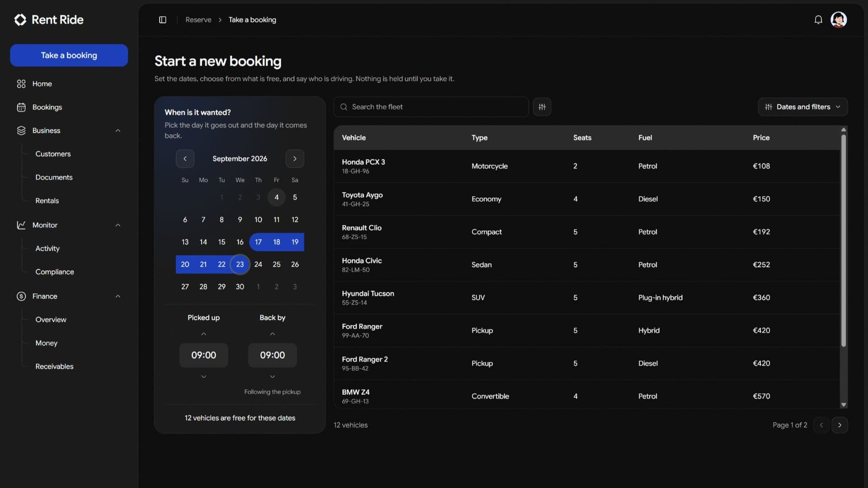The image size is (868, 488).
Task: Increase the Back by time
Action: pos(272,334)
